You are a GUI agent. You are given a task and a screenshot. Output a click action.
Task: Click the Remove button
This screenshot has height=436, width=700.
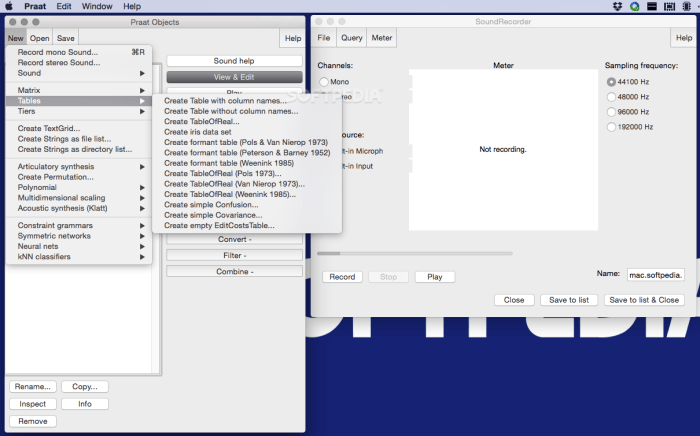click(33, 421)
